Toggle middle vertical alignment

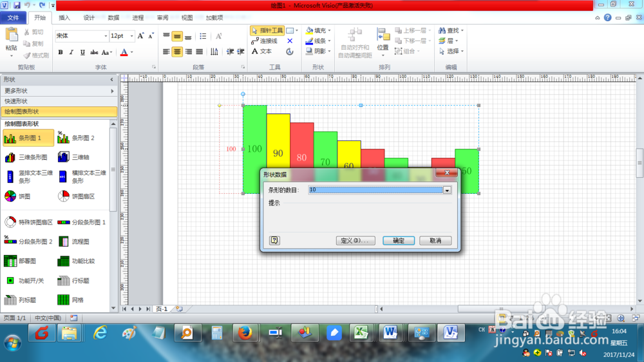pos(177,37)
